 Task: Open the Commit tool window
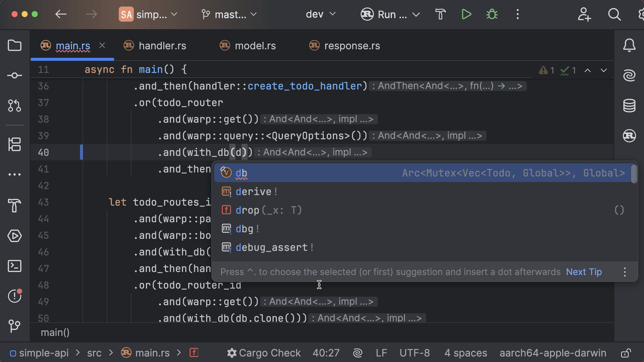point(14,75)
